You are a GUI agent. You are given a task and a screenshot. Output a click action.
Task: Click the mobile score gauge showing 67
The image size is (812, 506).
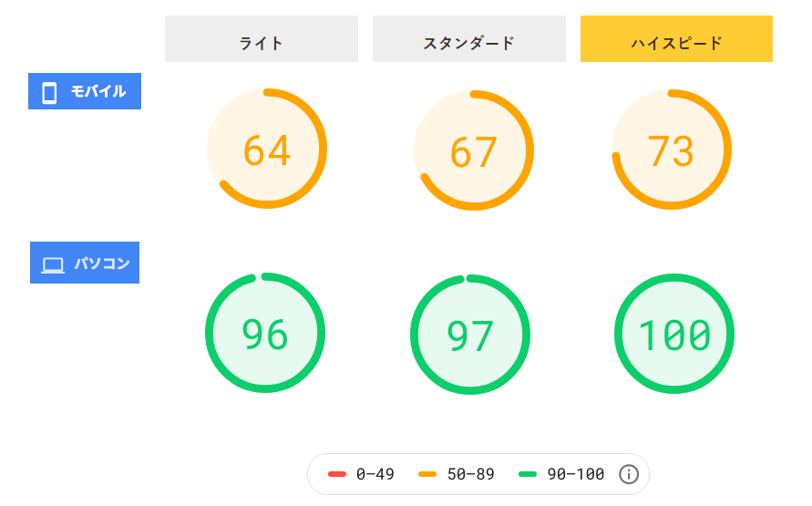(x=473, y=150)
